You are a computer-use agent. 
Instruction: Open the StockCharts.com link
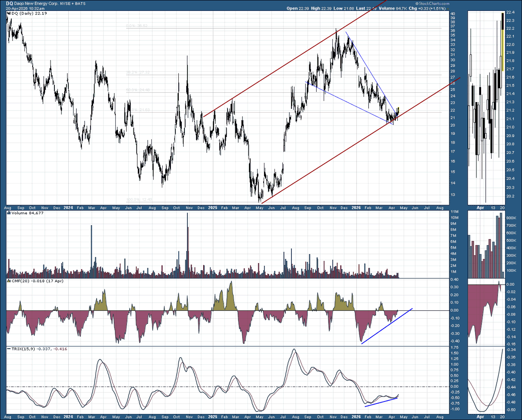pyautogui.click(x=433, y=3)
